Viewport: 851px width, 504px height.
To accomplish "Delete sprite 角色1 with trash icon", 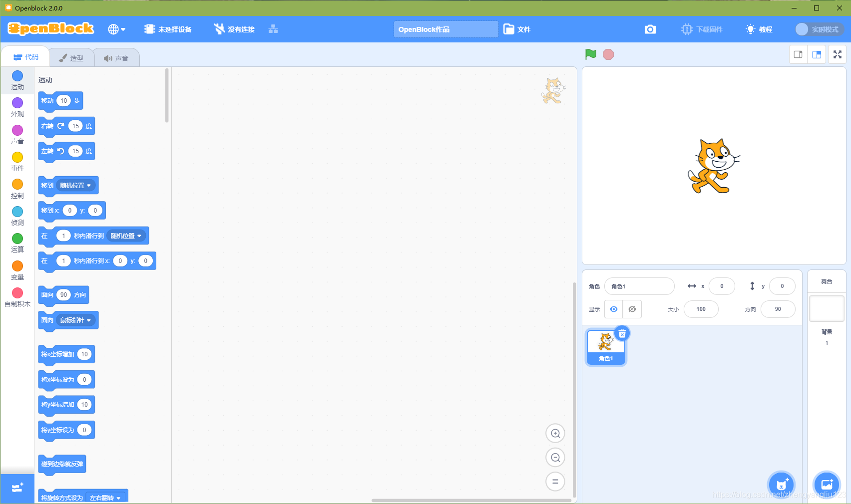I will (622, 334).
